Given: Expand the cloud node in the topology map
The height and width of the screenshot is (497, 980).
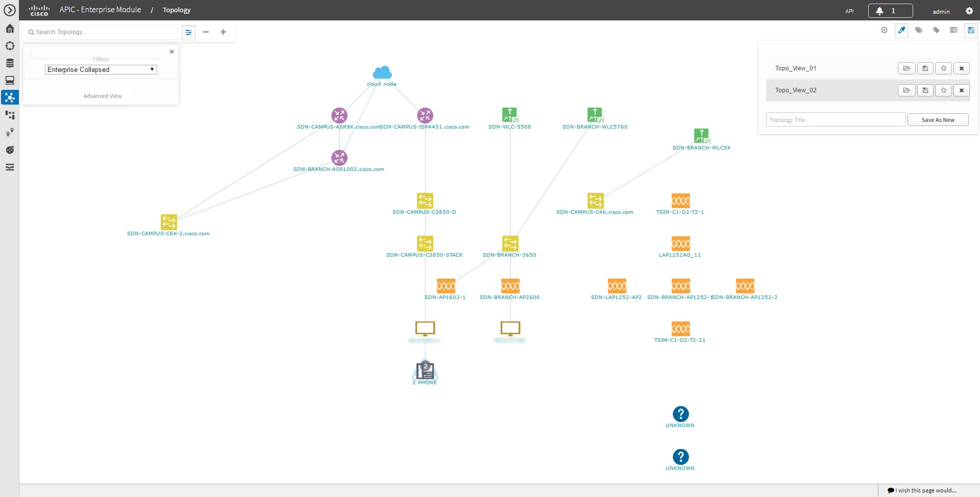Looking at the screenshot, I should coord(382,72).
